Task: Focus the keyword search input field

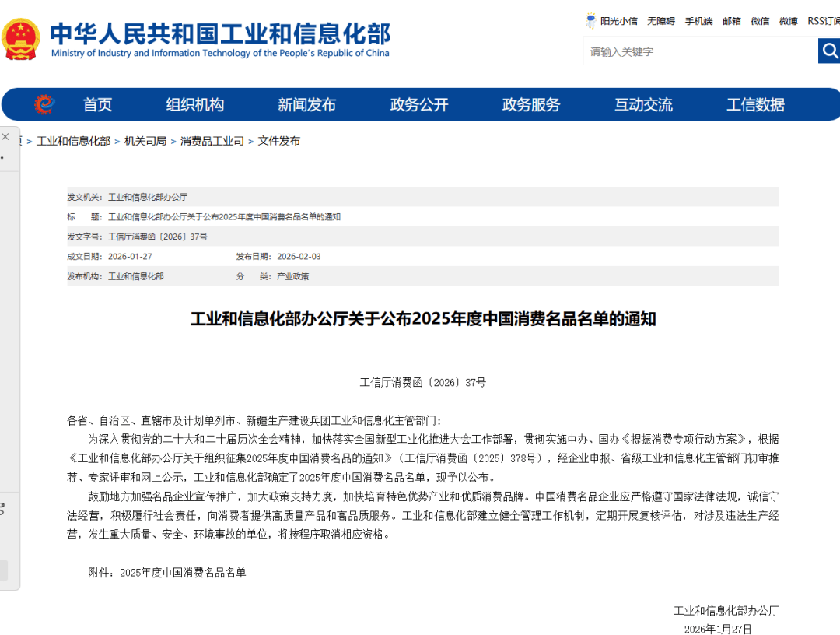Action: click(700, 51)
